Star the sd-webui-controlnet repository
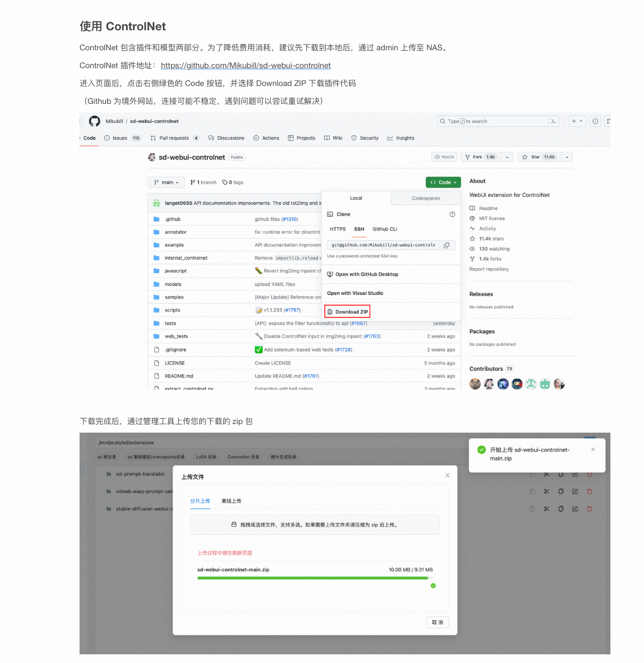The width and height of the screenshot is (644, 663). click(x=540, y=157)
